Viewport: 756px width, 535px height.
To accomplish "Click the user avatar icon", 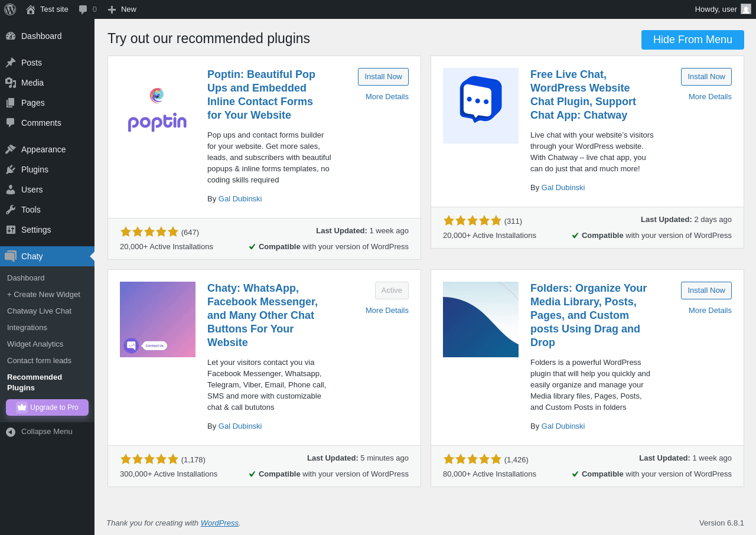I will tap(746, 9).
